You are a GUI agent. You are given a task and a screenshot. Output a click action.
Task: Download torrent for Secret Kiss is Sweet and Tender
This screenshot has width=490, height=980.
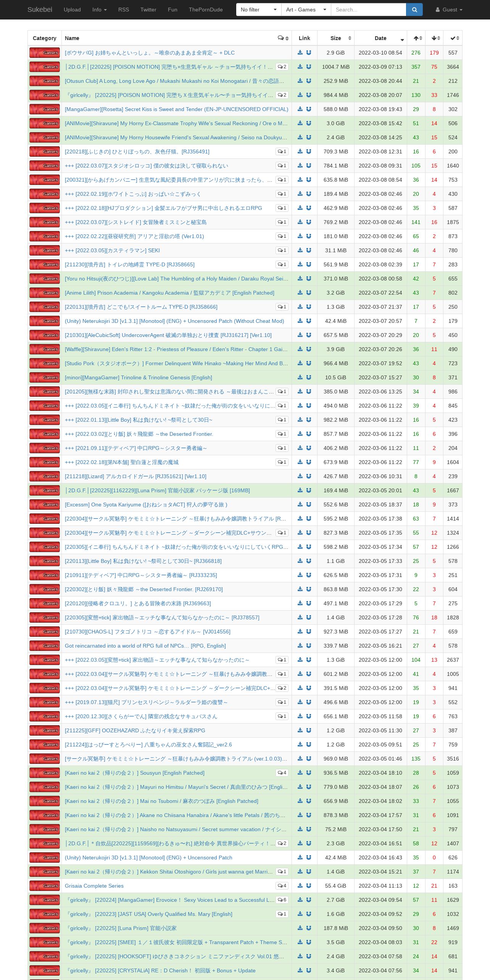pos(300,109)
